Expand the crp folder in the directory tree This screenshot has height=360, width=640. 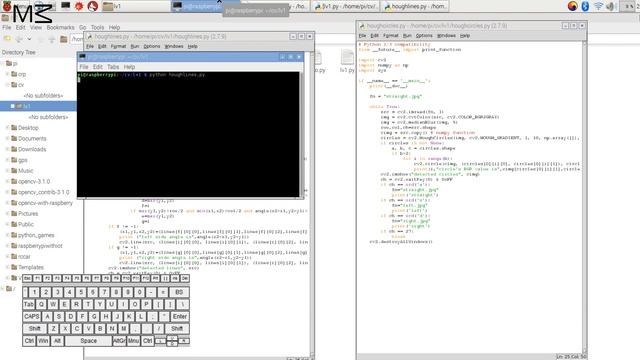7,74
